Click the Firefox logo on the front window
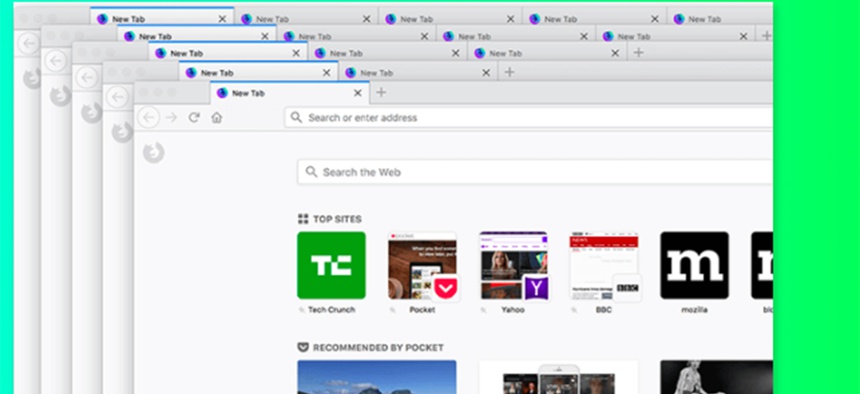This screenshot has height=394, width=860. click(154, 153)
